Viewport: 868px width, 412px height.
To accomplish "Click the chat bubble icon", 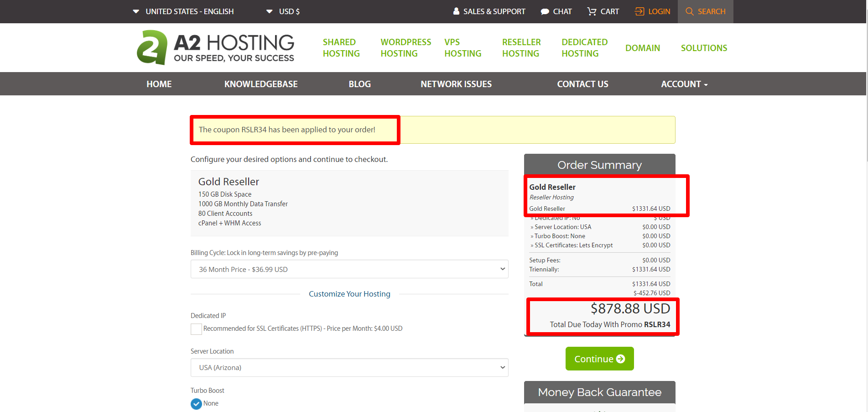I will click(x=545, y=12).
